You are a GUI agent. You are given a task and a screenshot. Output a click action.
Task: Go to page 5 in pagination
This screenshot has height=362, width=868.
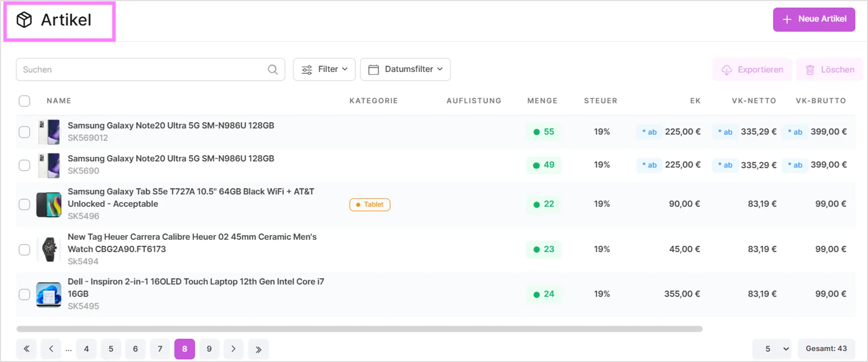point(111,349)
